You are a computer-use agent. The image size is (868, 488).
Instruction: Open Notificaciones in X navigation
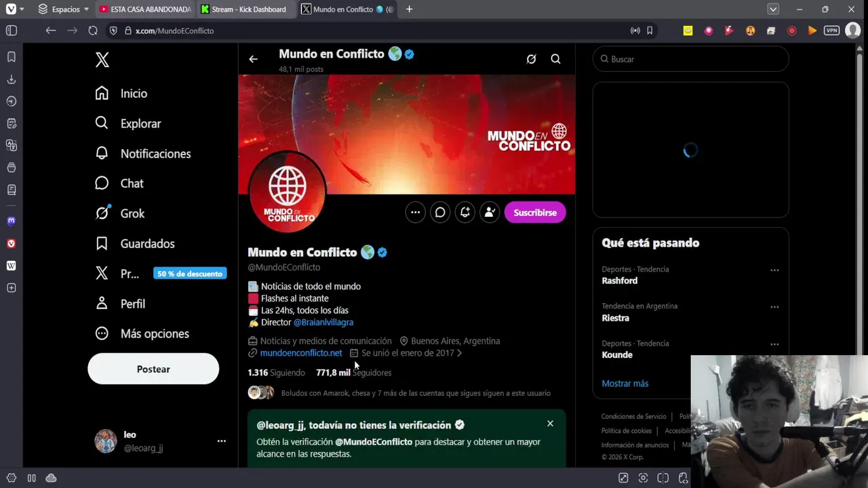(x=143, y=153)
